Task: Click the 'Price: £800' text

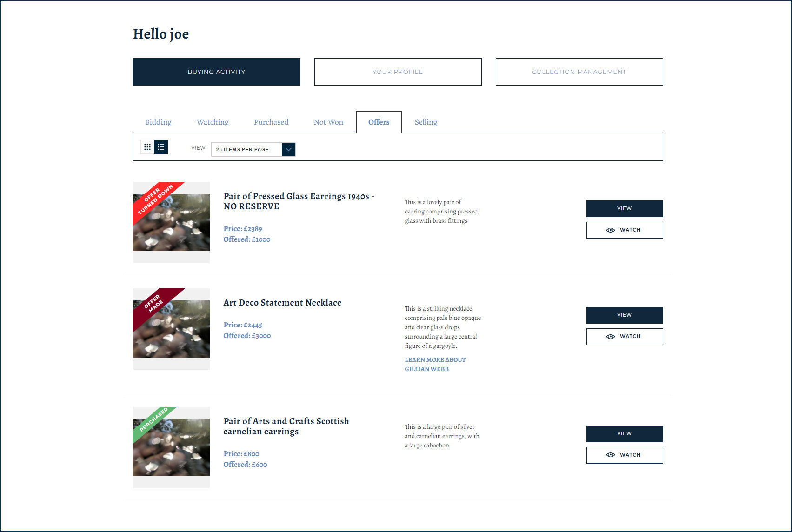Action: [241, 454]
